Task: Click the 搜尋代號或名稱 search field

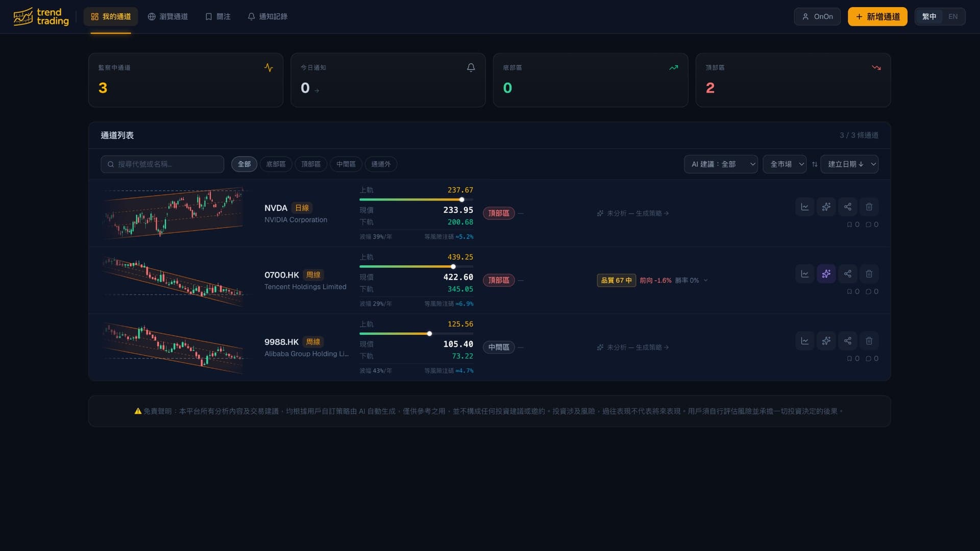Action: click(162, 164)
